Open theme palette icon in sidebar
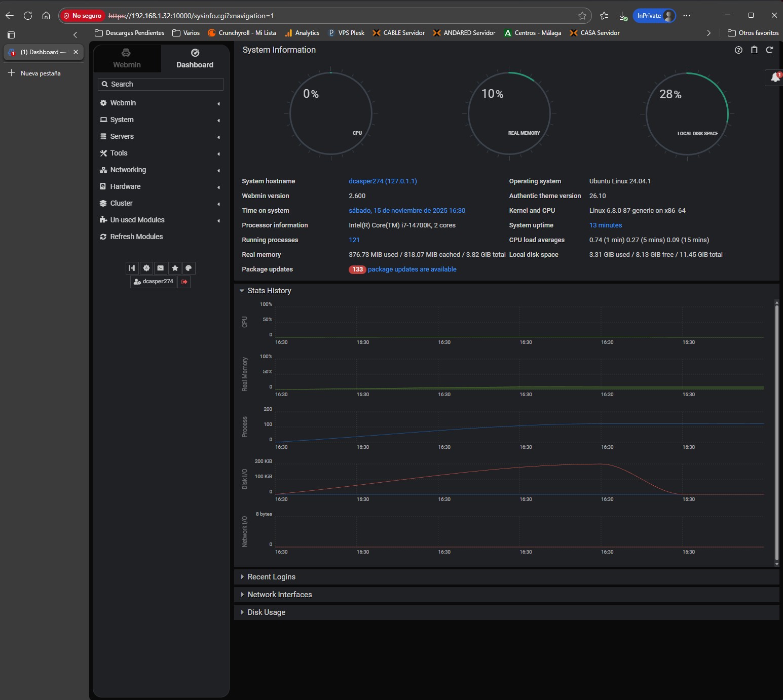This screenshot has width=783, height=700. coord(189,268)
